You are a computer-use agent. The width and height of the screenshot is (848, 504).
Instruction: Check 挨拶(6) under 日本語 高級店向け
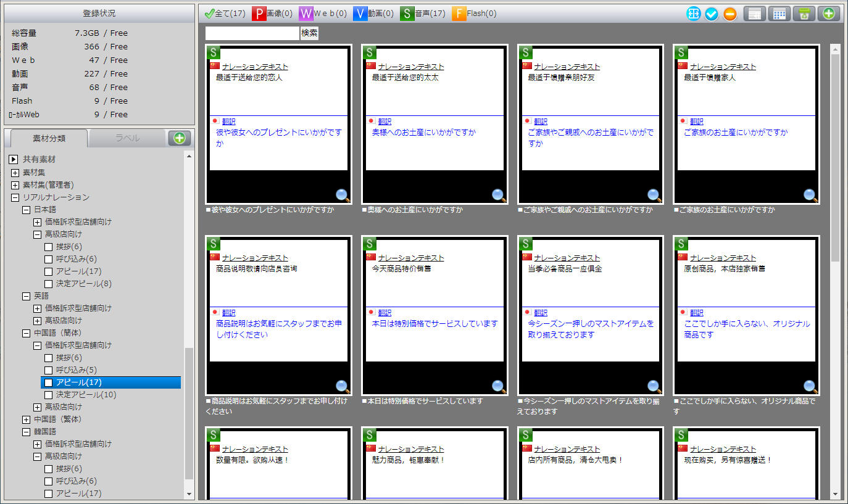[x=49, y=247]
